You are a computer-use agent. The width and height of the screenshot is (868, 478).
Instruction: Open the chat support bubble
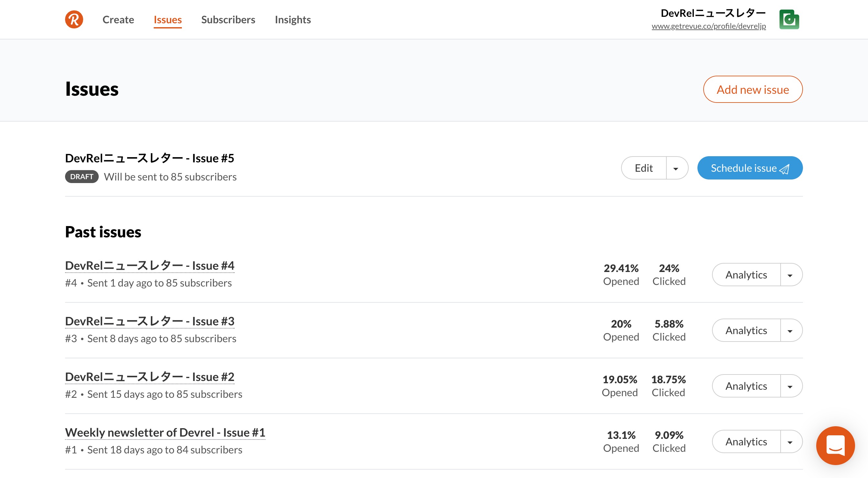click(835, 445)
